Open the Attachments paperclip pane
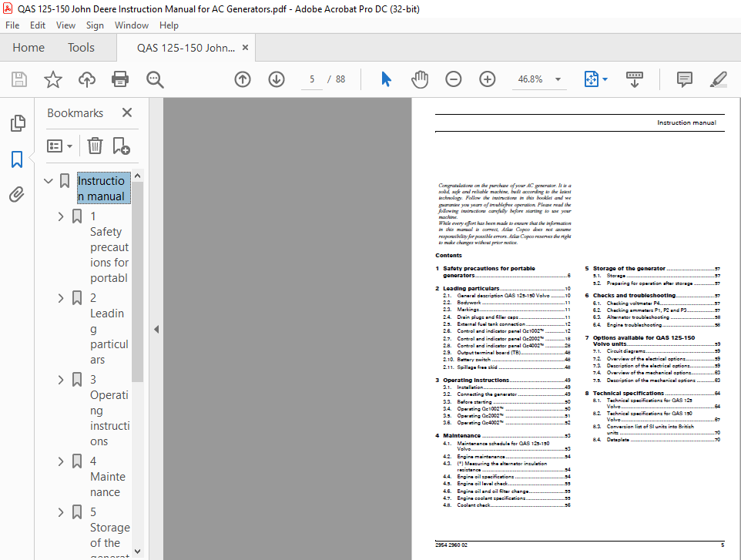Image resolution: width=741 pixels, height=560 pixels. click(16, 194)
